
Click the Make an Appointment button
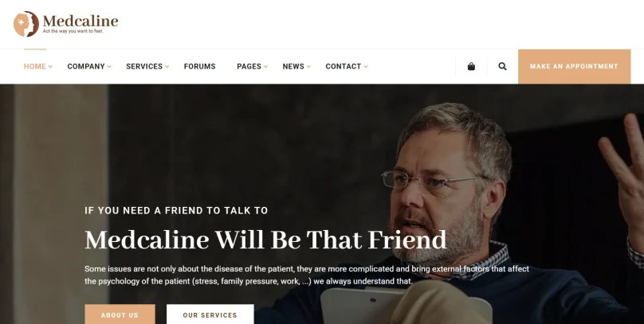pyautogui.click(x=574, y=66)
